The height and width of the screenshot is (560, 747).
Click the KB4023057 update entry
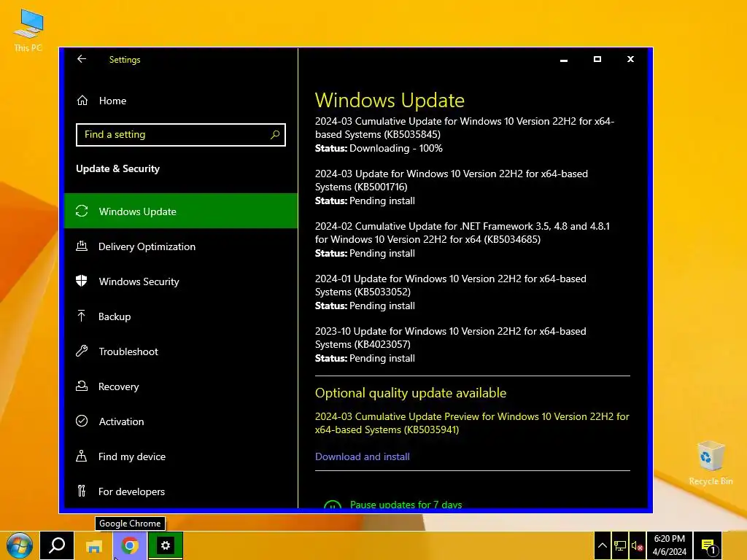point(450,337)
